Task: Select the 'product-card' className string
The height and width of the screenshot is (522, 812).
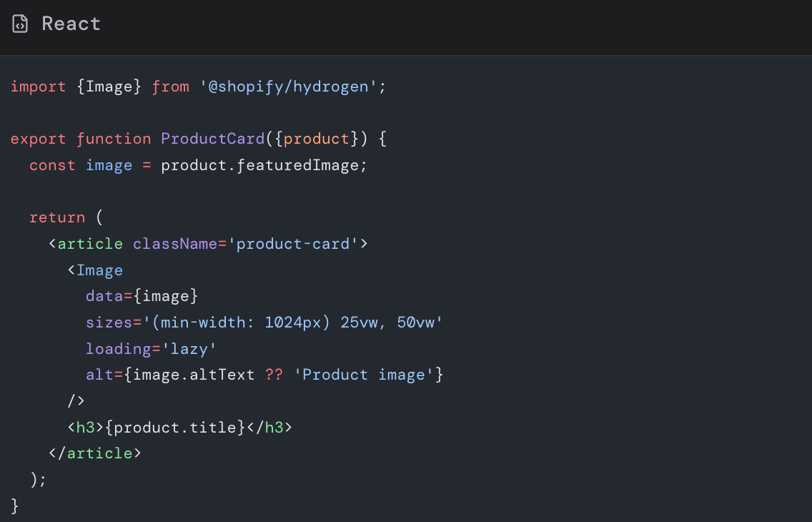Action: pos(294,243)
